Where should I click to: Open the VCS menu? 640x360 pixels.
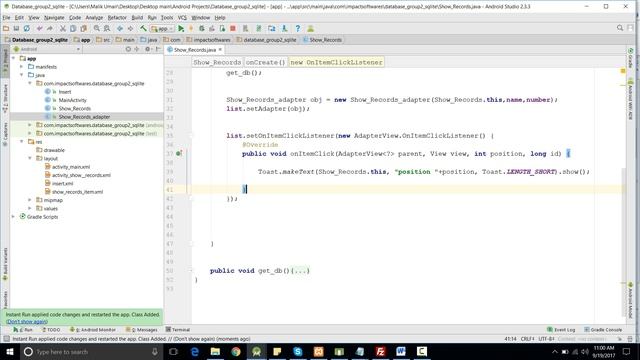182,18
